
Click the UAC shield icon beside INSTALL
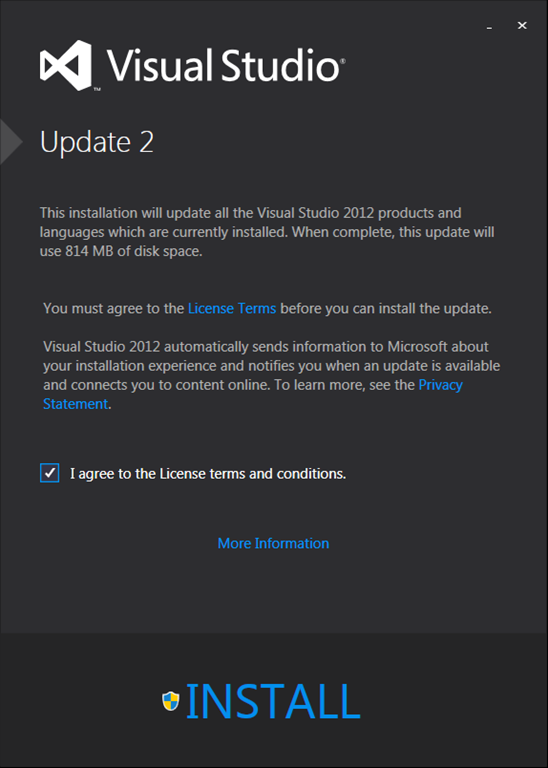(x=170, y=701)
